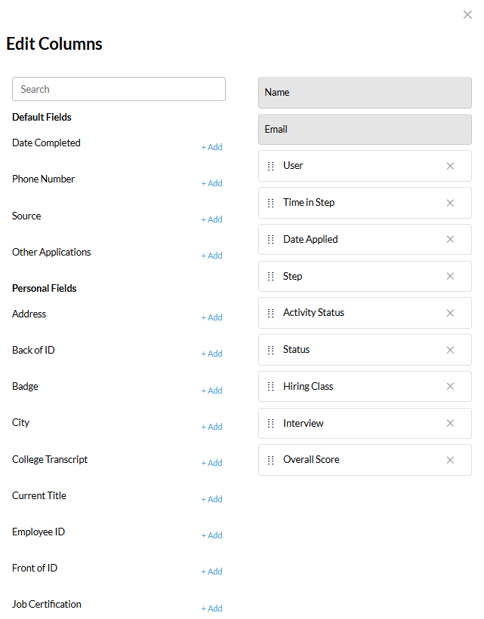Remove the Overall Score column
The width and height of the screenshot is (484, 619).
[x=450, y=460]
